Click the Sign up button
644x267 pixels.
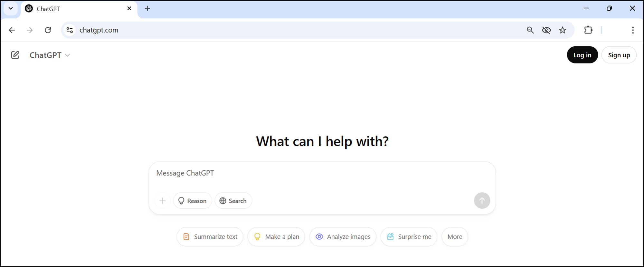(x=619, y=55)
